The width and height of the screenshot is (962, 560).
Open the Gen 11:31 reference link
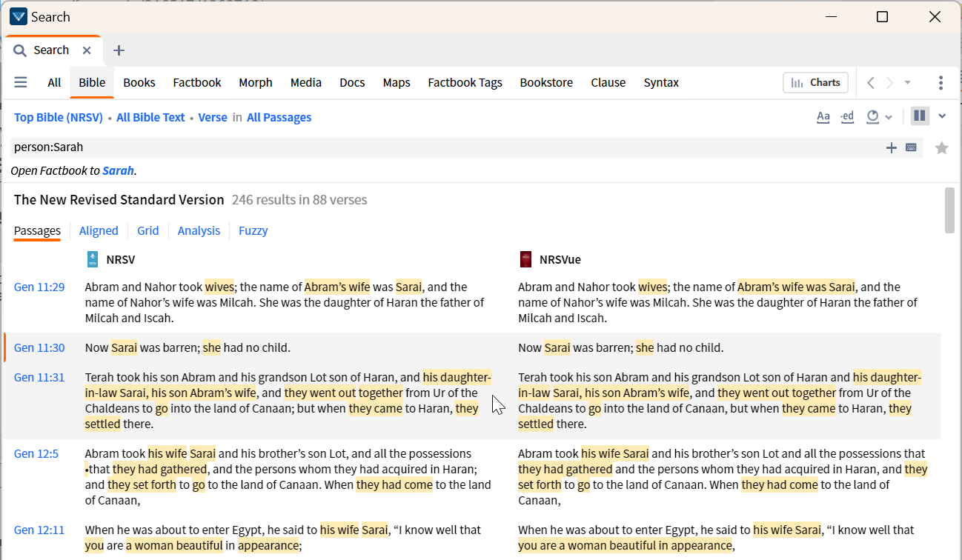(x=39, y=377)
